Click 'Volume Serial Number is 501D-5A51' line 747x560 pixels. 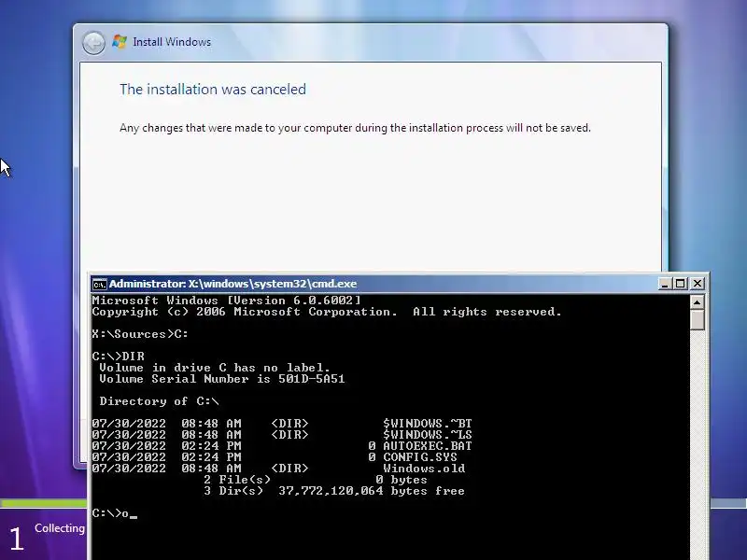[x=221, y=379]
